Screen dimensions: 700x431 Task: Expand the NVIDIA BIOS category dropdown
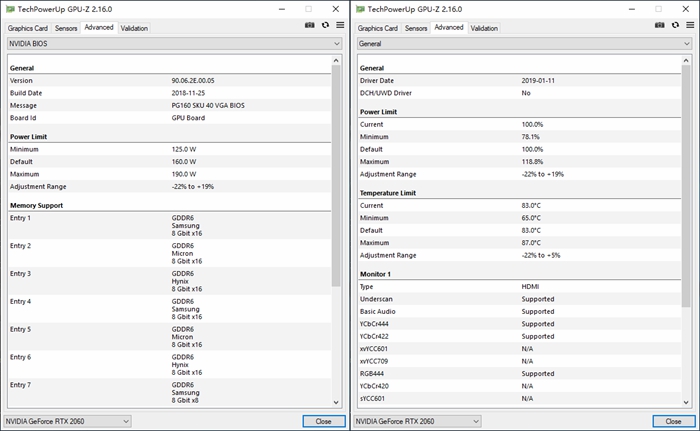click(174, 44)
